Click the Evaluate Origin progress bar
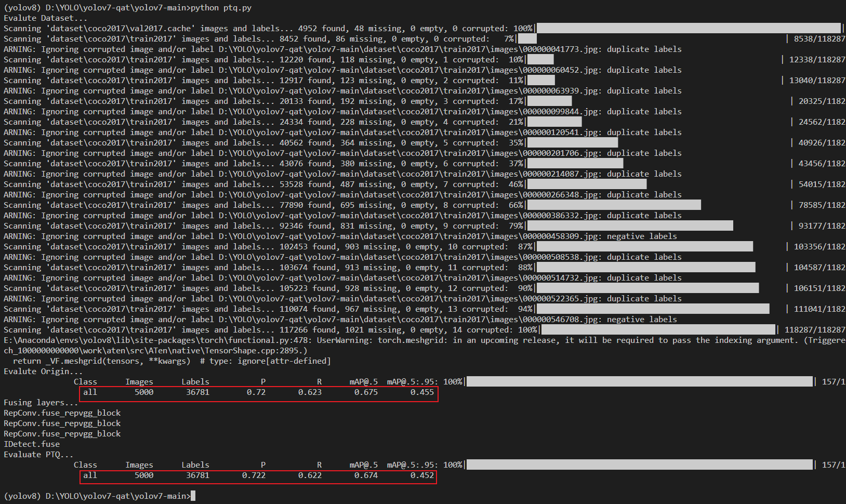 click(x=639, y=382)
